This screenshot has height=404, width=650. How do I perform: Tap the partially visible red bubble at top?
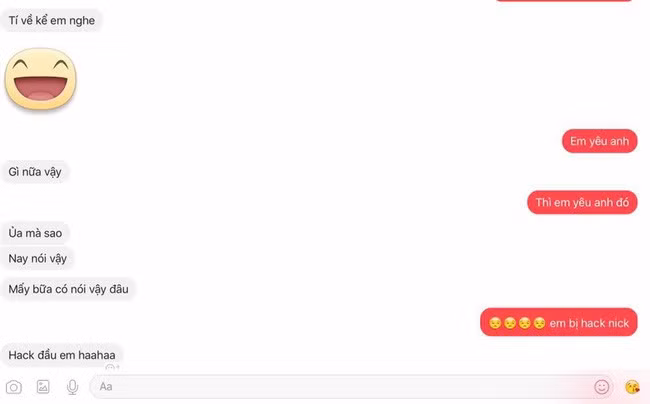pyautogui.click(x=564, y=0)
